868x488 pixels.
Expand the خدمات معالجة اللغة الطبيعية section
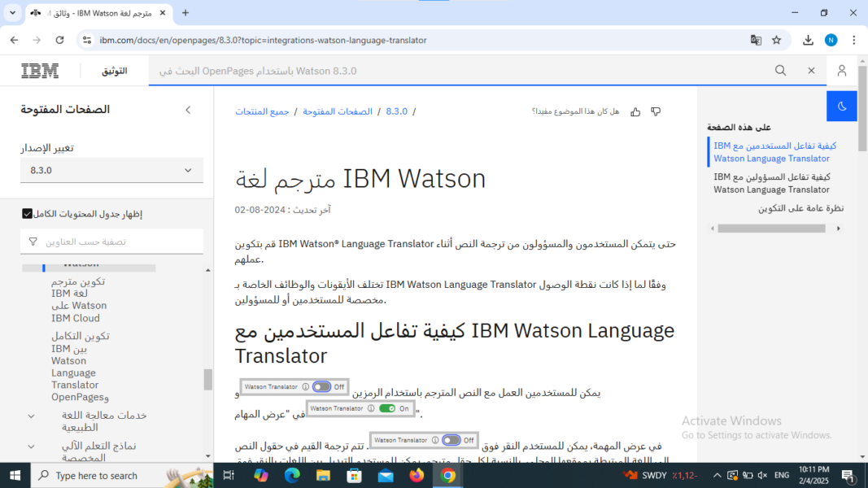pos(32,416)
